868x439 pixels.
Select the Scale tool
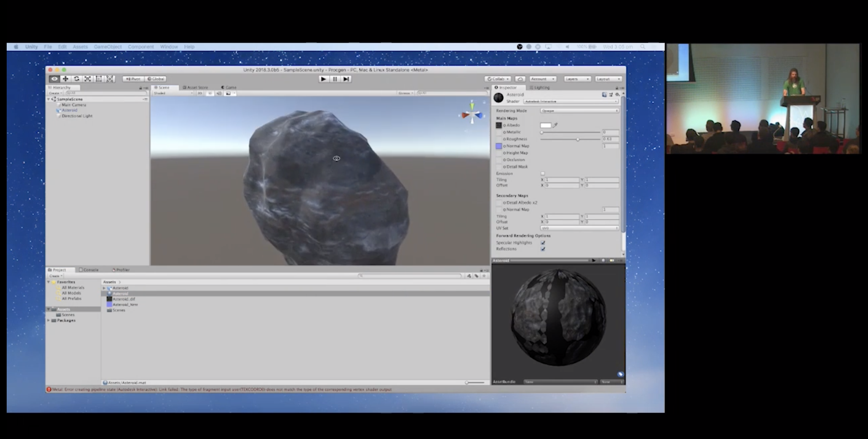87,79
